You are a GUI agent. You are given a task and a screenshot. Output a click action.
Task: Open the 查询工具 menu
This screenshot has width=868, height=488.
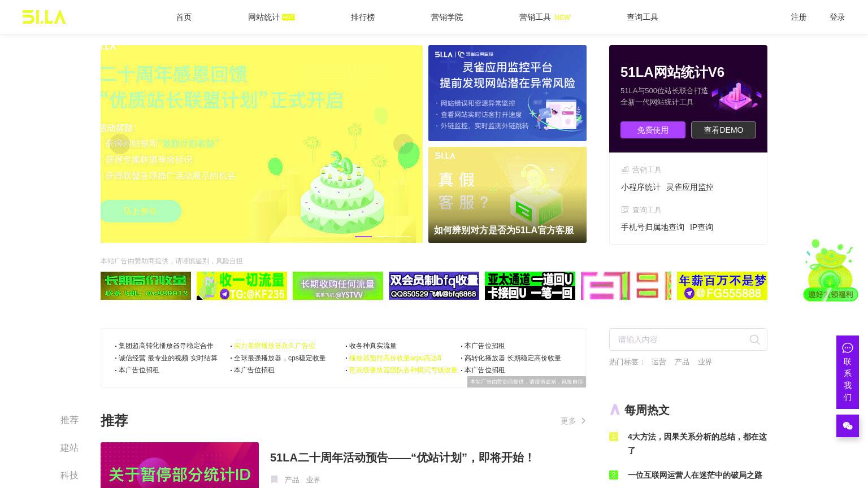tap(643, 17)
